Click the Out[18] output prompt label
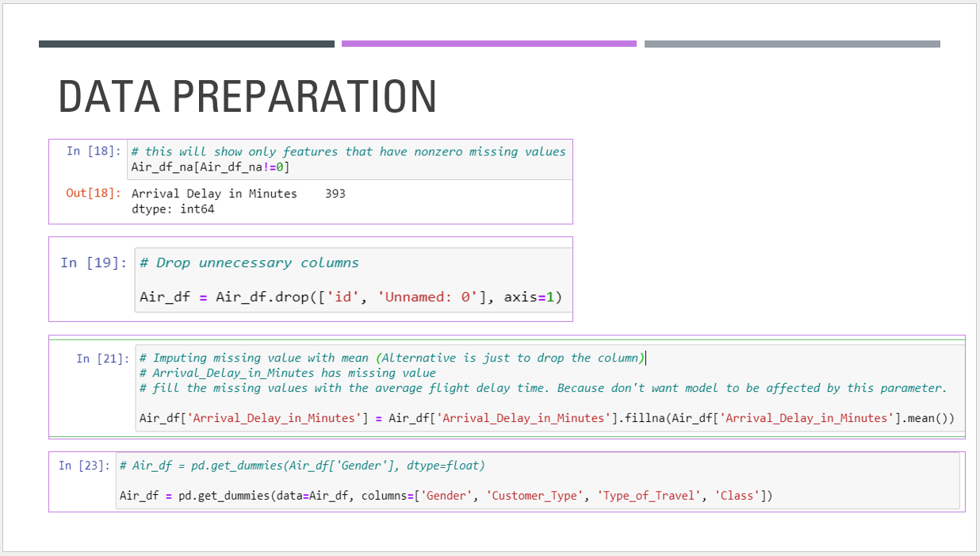This screenshot has height=556, width=980. coord(94,194)
